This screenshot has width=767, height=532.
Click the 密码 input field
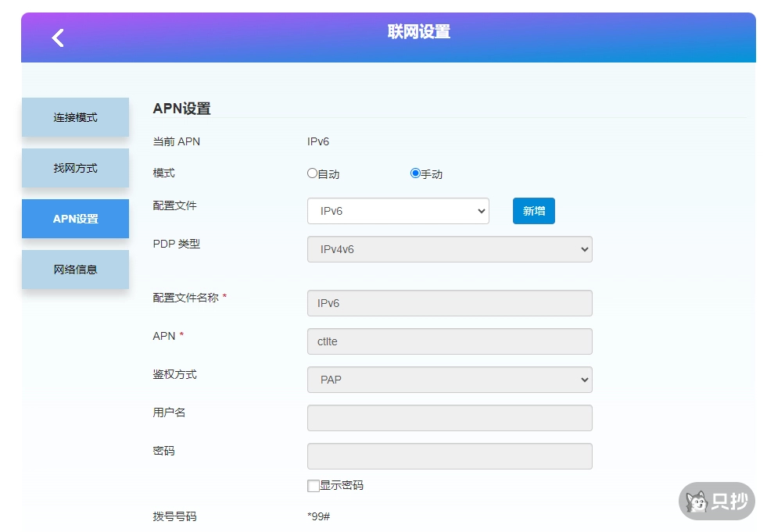(x=450, y=456)
